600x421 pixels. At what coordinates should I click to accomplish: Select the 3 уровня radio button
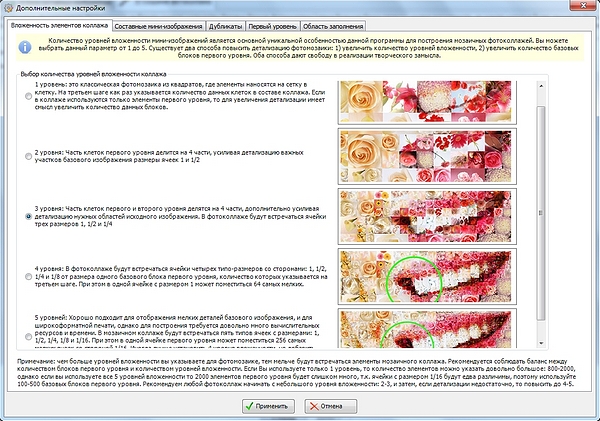(x=28, y=216)
